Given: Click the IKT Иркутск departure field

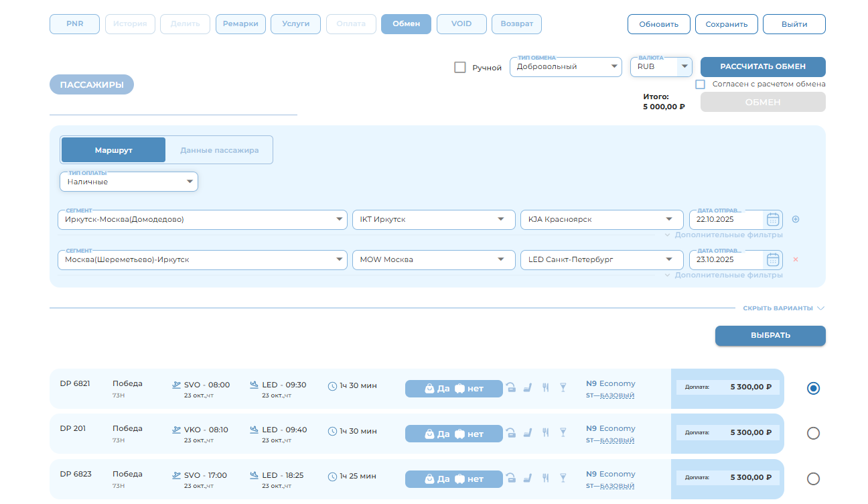Looking at the screenshot, I should click(x=433, y=219).
